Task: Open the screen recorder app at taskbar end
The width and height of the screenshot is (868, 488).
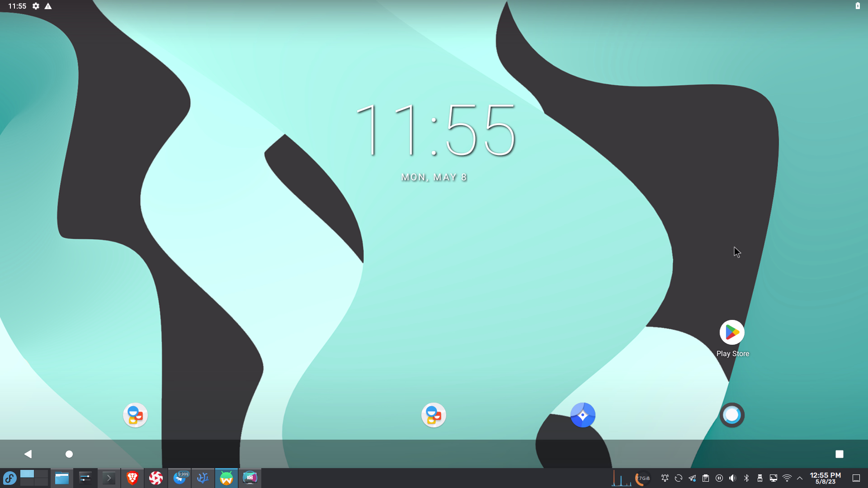Action: 250,478
